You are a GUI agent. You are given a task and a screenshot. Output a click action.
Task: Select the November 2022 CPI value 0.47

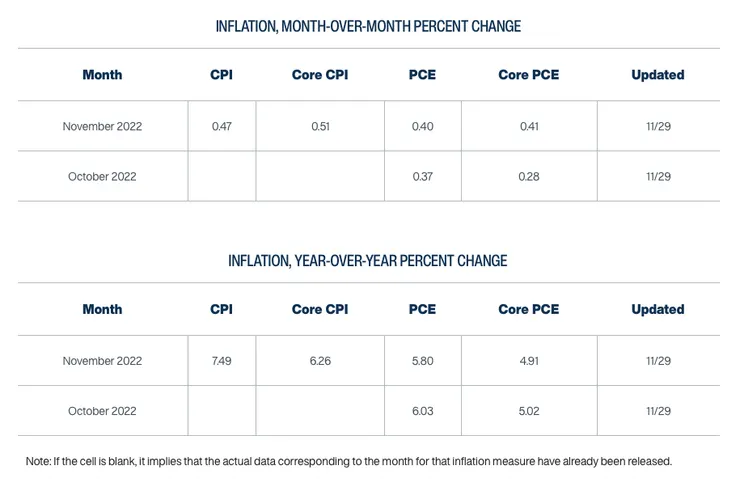point(221,127)
